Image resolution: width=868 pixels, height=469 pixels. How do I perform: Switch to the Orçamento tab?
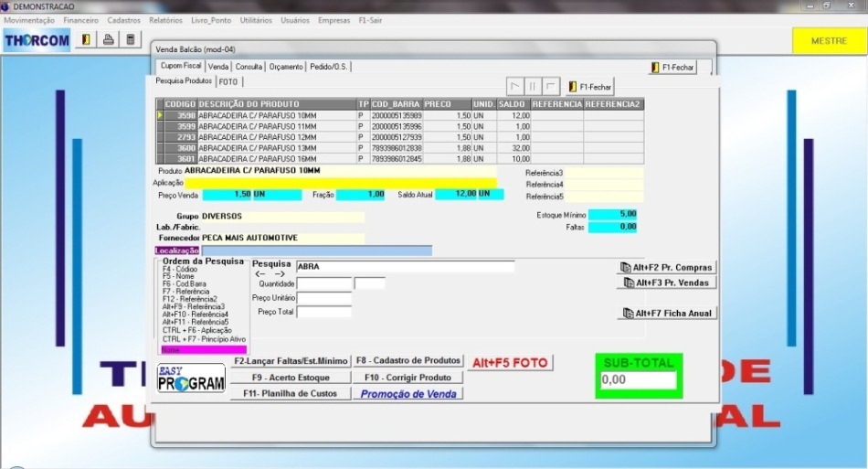[x=286, y=67]
